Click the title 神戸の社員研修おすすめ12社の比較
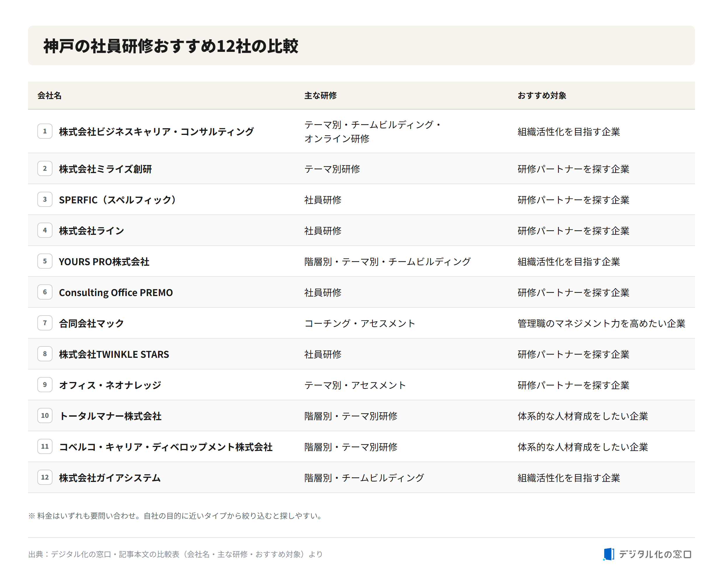Screen dimensions: 723x588 (x=171, y=46)
